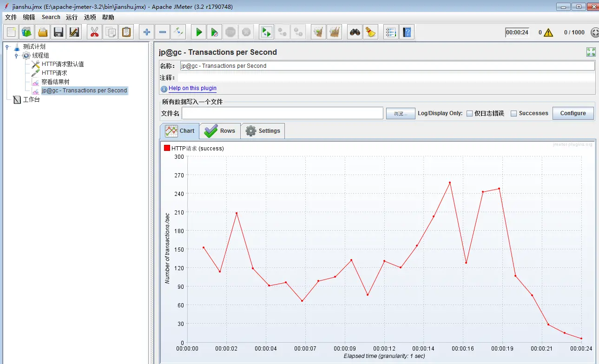This screenshot has width=599, height=364.
Task: Click Start no pauses icon
Action: [x=215, y=32]
